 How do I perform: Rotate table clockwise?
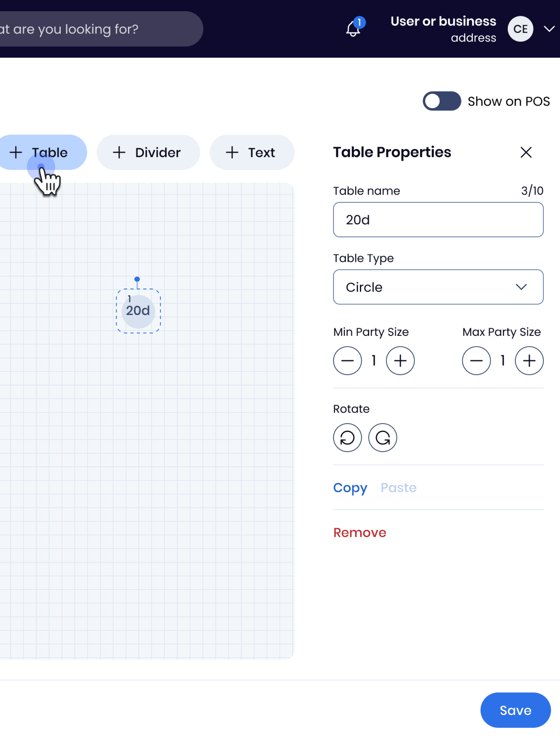click(382, 438)
